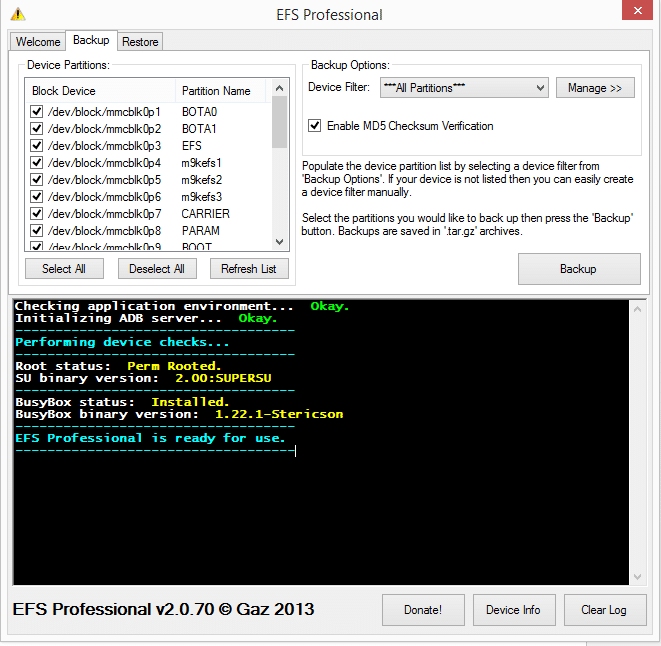Click the '2.00:SUPERSU' version text
This screenshot has height=646, width=661.
click(x=223, y=378)
